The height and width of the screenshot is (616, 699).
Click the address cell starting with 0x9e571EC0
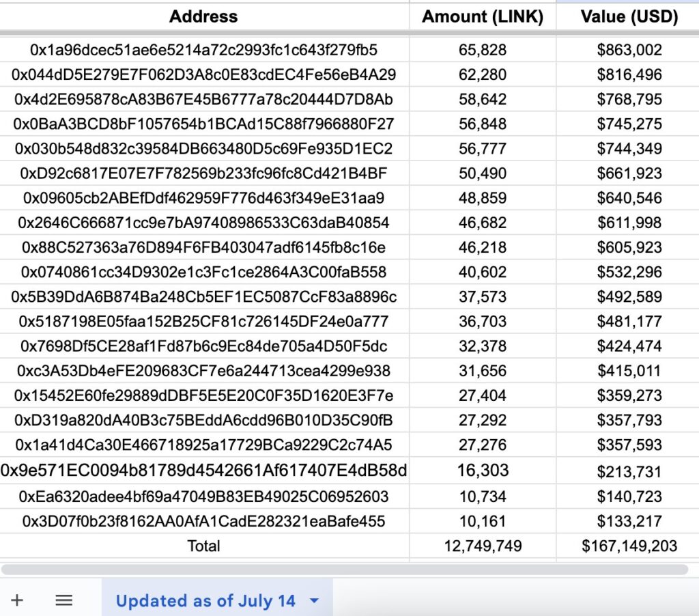point(203,470)
